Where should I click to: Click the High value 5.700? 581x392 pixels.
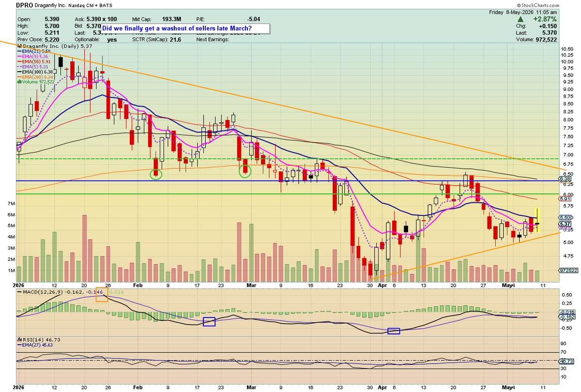coord(51,26)
